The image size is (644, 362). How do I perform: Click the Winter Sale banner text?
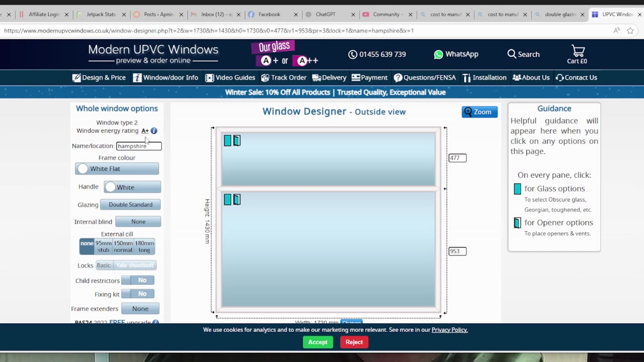click(335, 93)
